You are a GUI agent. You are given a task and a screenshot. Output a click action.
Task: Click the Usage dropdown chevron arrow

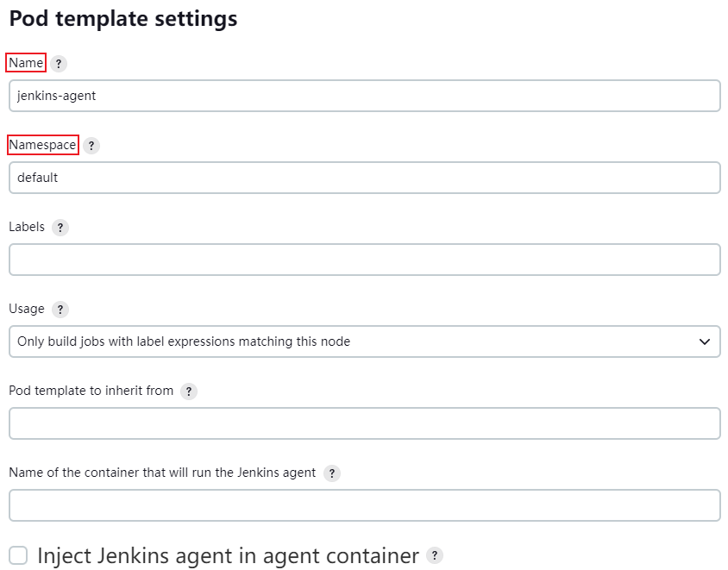click(x=705, y=341)
